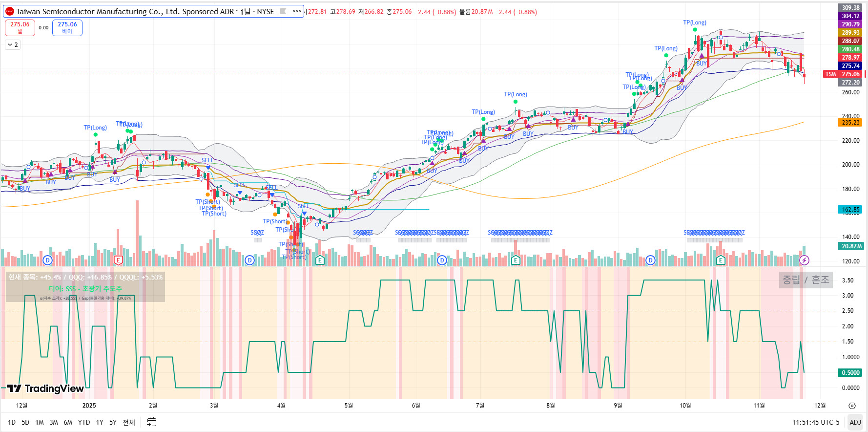The width and height of the screenshot is (868, 432).
Task: Click the dark gray 309.38 price label
Action: (x=850, y=7)
